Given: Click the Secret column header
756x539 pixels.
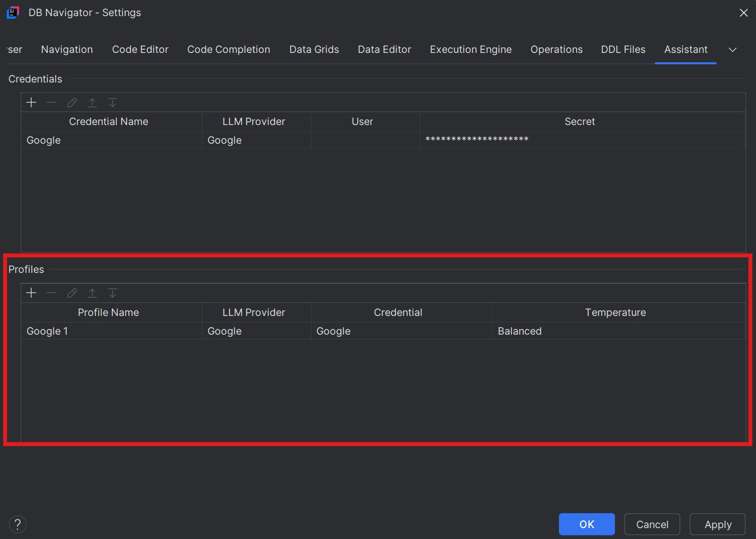Looking at the screenshot, I should coord(582,122).
